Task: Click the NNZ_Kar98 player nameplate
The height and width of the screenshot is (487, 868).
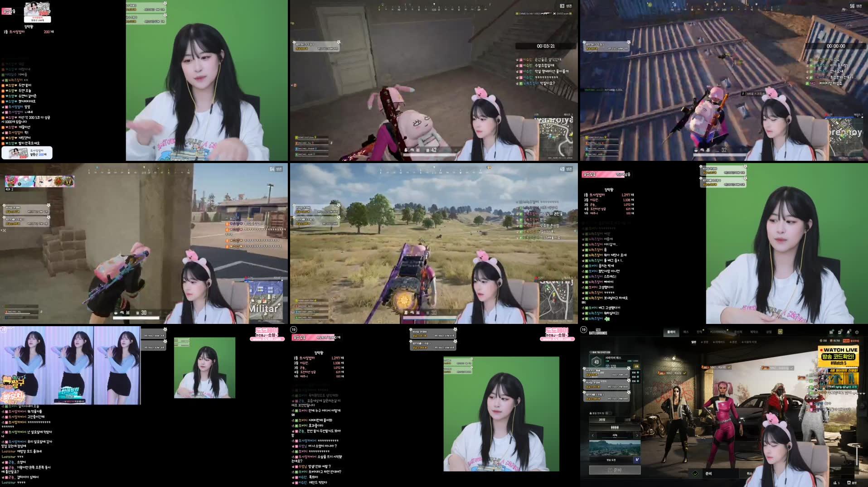Action: 716,367
